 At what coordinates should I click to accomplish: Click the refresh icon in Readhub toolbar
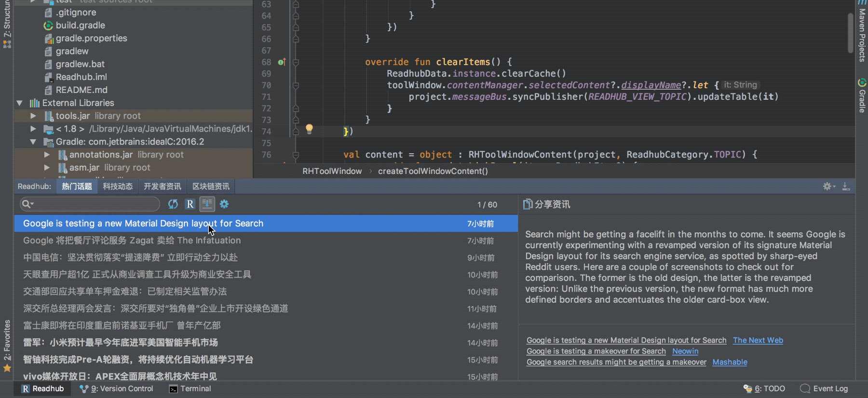173,204
